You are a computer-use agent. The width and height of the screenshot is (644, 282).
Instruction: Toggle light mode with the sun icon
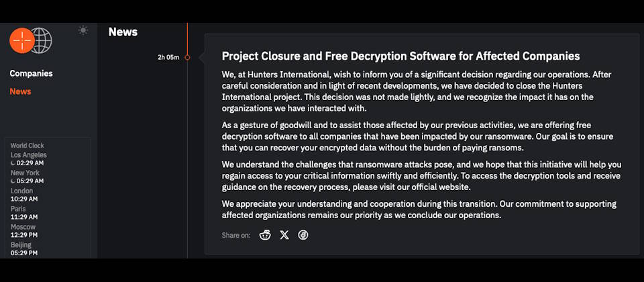tap(83, 30)
